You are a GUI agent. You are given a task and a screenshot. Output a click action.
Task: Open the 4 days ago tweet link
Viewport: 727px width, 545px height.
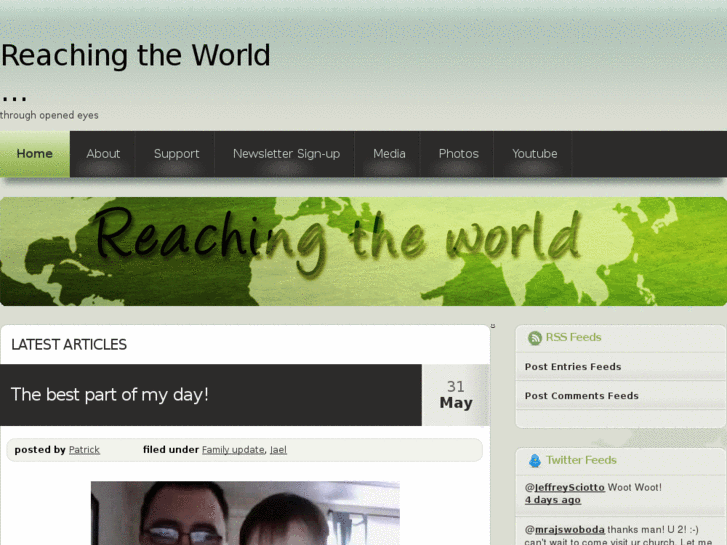(x=552, y=500)
